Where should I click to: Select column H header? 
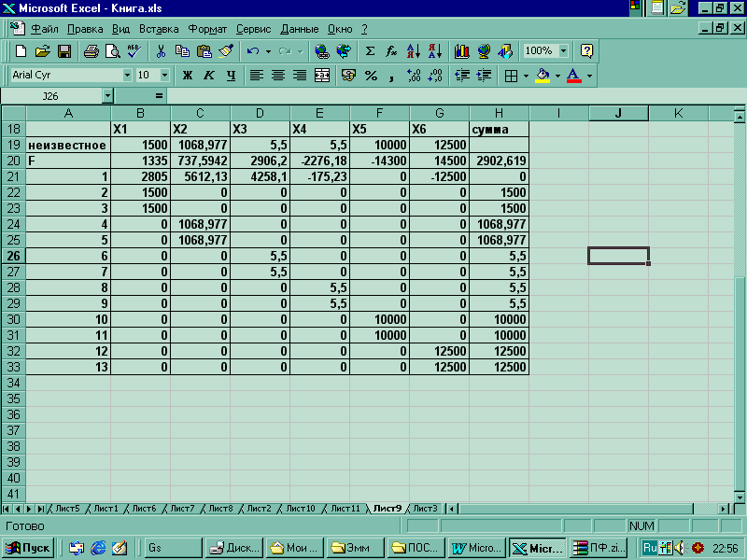499,113
